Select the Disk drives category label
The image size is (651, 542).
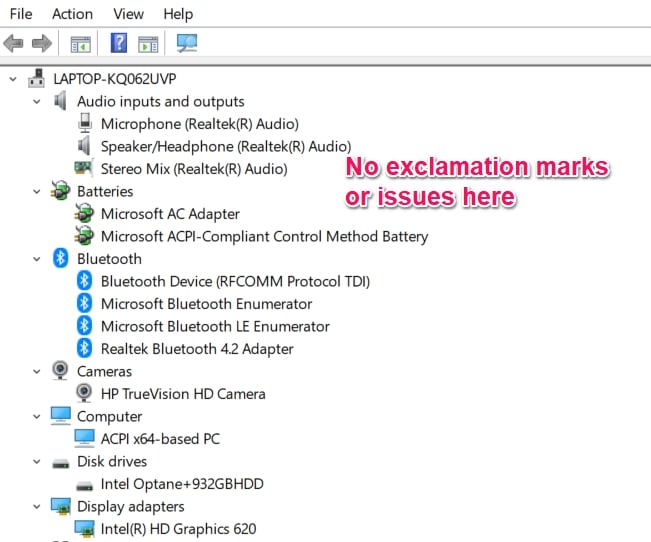pos(112,461)
